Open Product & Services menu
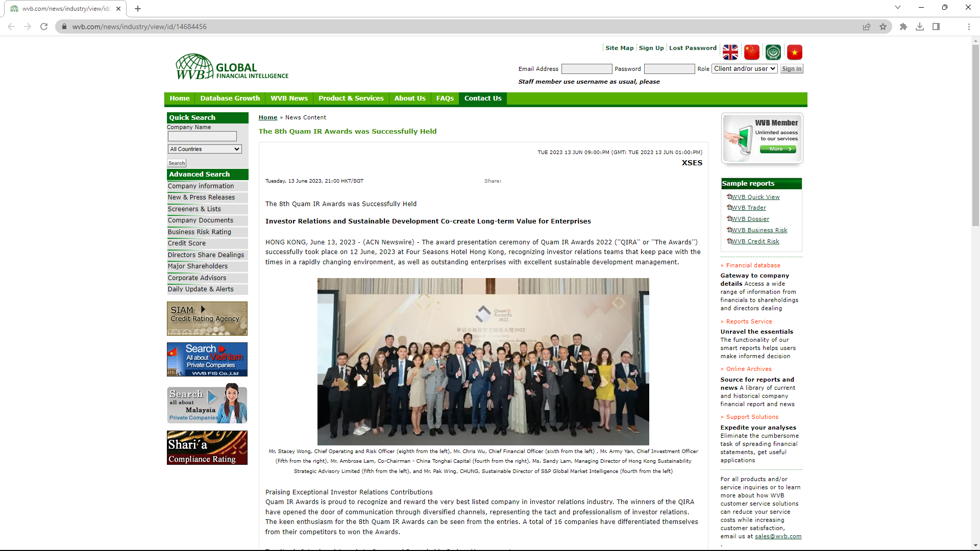 [351, 98]
